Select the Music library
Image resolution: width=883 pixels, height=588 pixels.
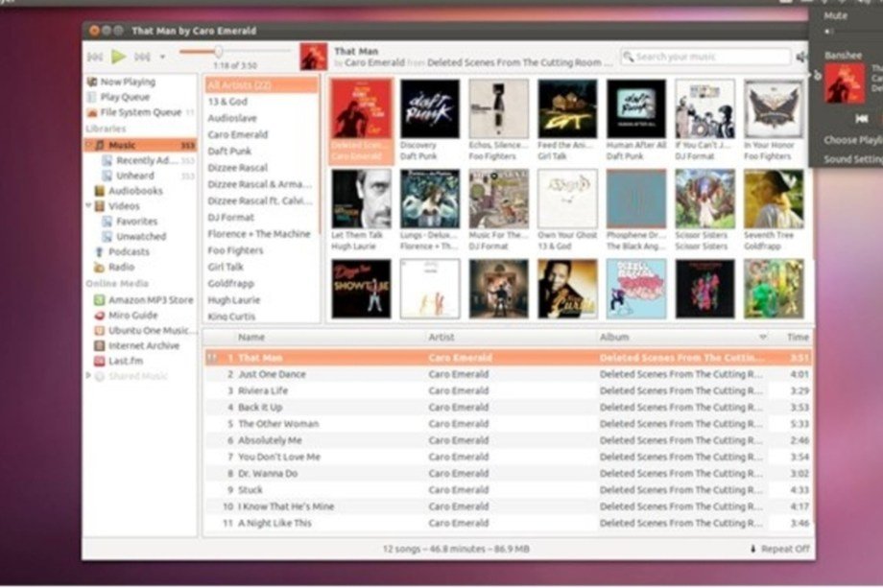coord(140,145)
